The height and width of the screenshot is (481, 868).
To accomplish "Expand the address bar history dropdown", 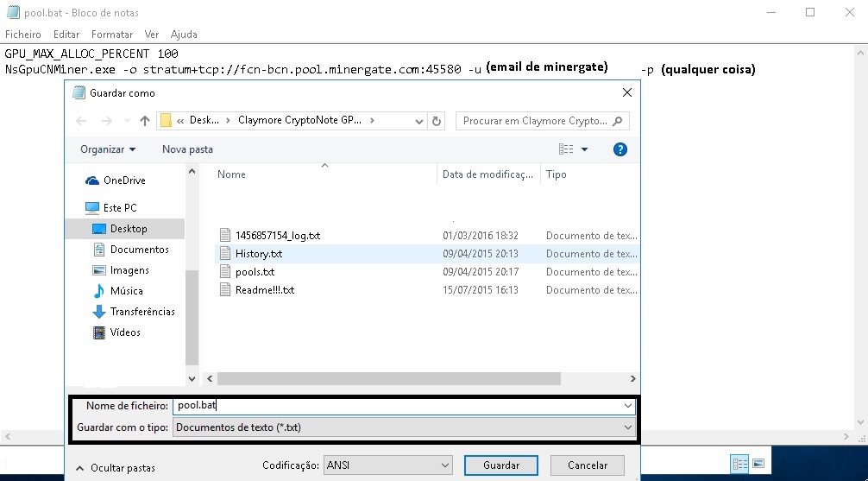I will [x=419, y=121].
